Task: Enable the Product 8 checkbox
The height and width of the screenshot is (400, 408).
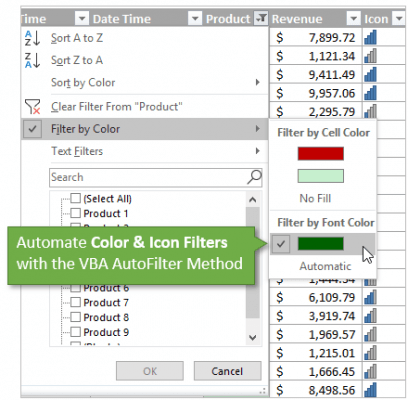Action: point(76,317)
